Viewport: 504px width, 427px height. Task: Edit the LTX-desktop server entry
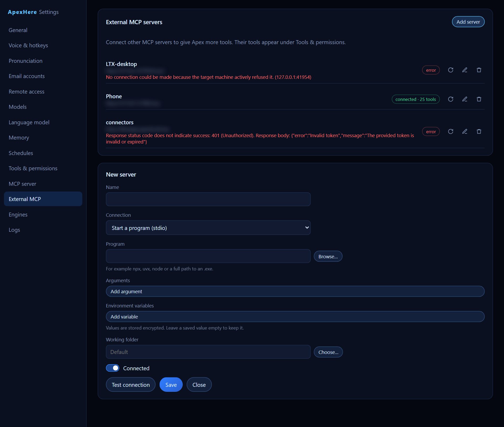465,70
